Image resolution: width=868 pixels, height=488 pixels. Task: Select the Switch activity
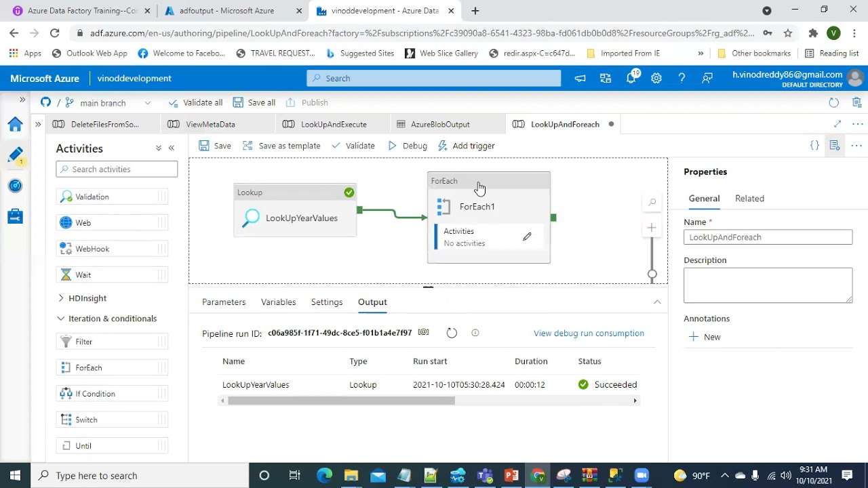point(112,420)
